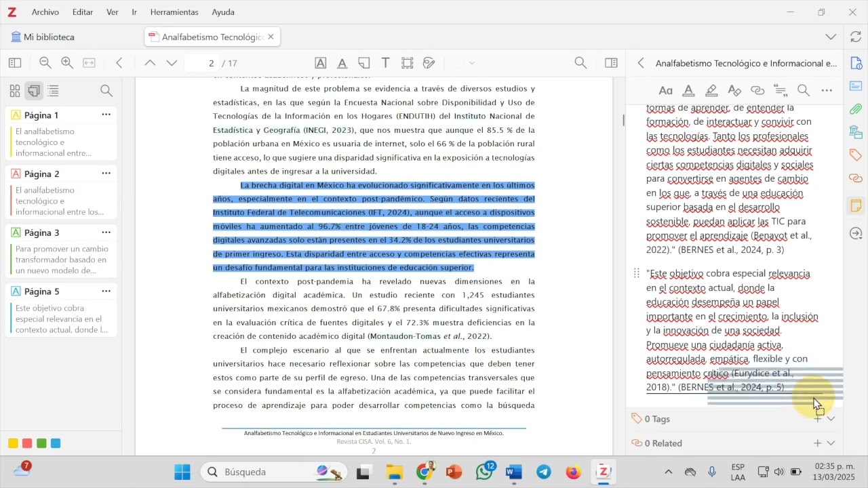This screenshot has width=868, height=488.
Task: Filter annotations by red color
Action: (x=27, y=443)
